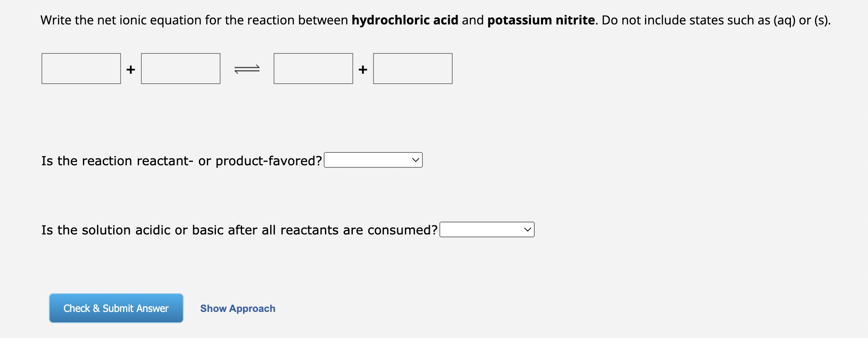Expand the dropdown next to product-favored question
This screenshot has height=338, width=868.
pos(372,160)
